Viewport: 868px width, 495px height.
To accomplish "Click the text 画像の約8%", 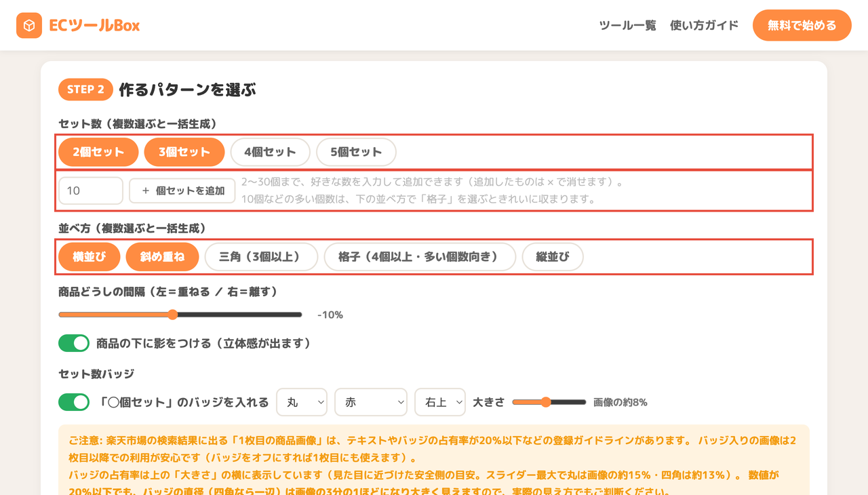I will 620,402.
